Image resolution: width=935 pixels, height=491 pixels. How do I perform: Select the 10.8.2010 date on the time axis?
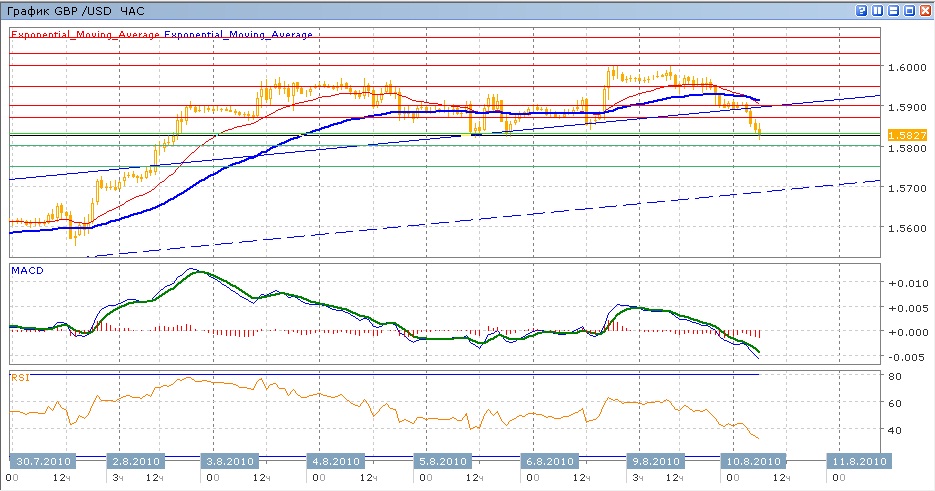pyautogui.click(x=752, y=462)
